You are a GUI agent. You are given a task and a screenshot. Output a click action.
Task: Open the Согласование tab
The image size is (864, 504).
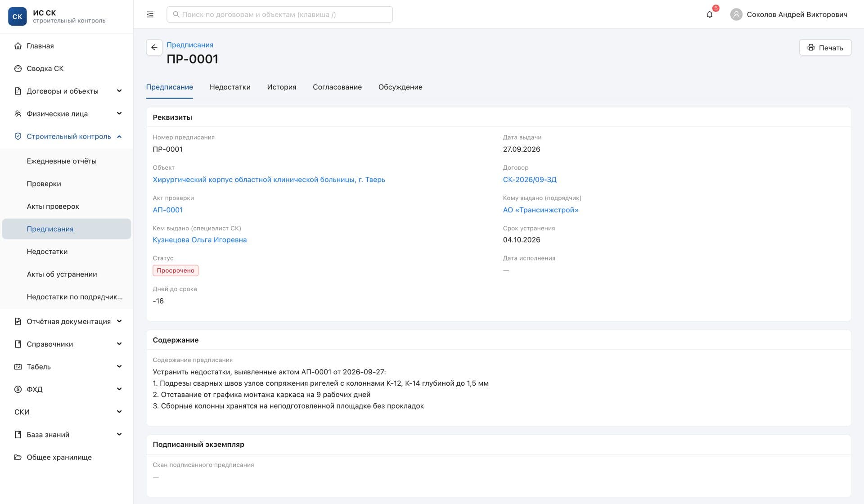[x=337, y=87]
